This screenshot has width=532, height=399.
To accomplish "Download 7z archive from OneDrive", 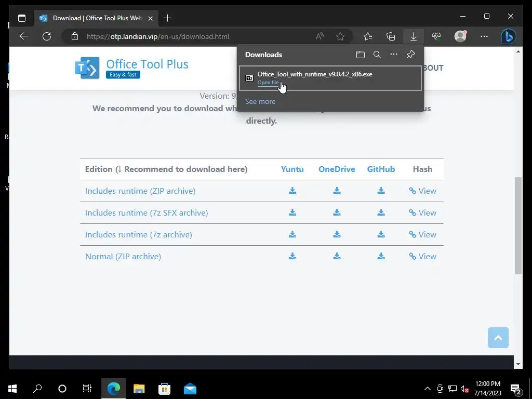I will tap(337, 234).
